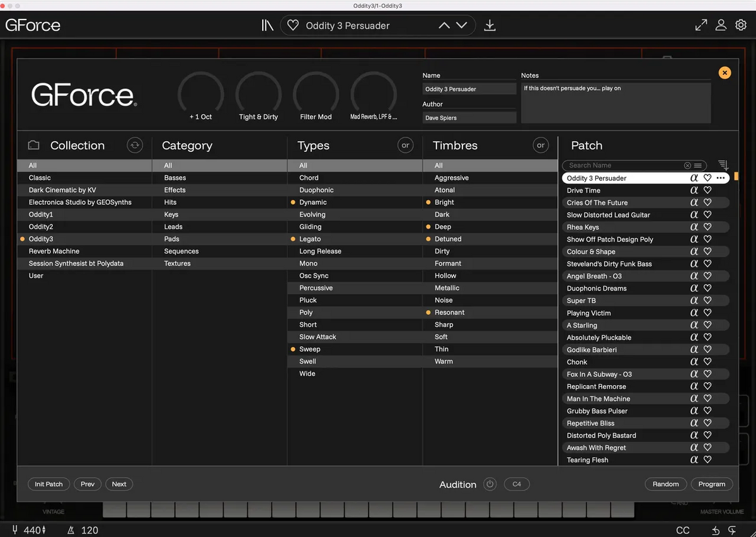The image size is (756, 537).
Task: Go to next patch with down chevron
Action: point(462,25)
